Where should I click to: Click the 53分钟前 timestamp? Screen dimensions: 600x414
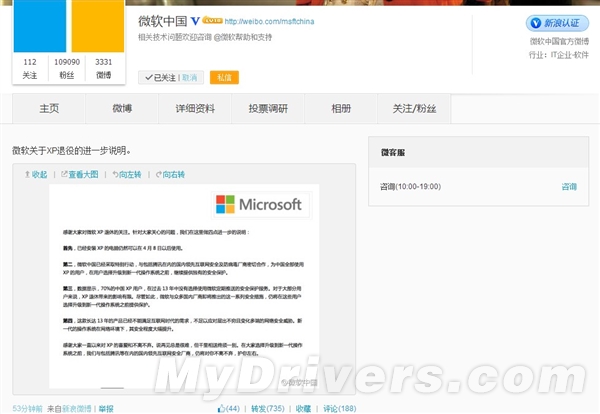click(27, 409)
